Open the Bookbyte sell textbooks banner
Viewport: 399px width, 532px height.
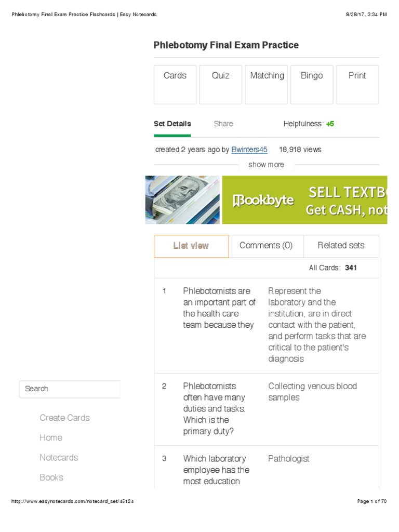[x=304, y=200]
